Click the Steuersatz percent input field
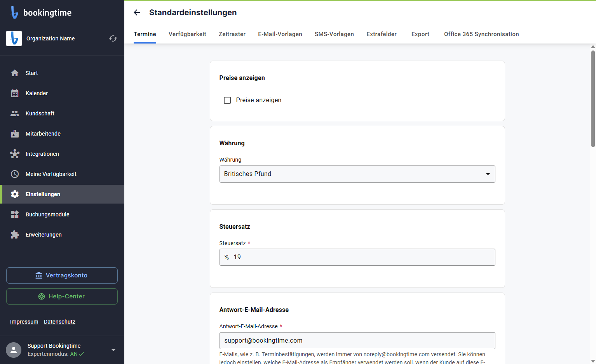 (x=357, y=257)
